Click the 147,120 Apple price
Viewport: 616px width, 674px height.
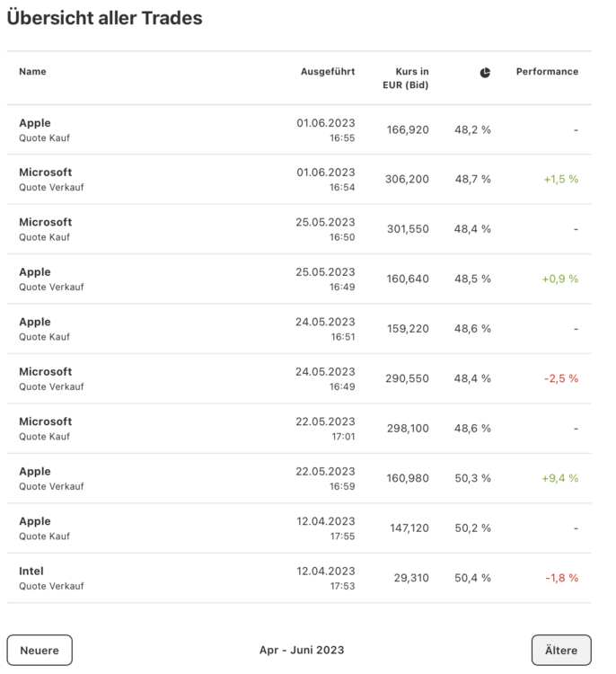tap(408, 528)
